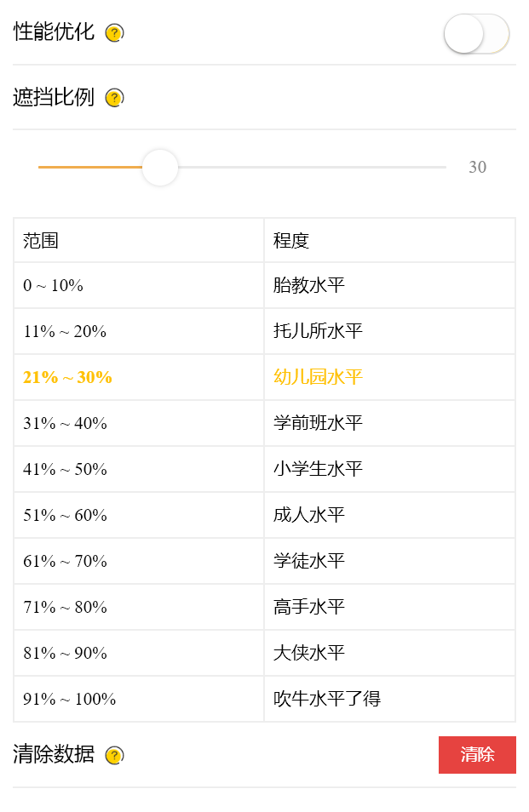Click the 程度 column header
Viewport: 529px width, 812px height.
(x=389, y=241)
